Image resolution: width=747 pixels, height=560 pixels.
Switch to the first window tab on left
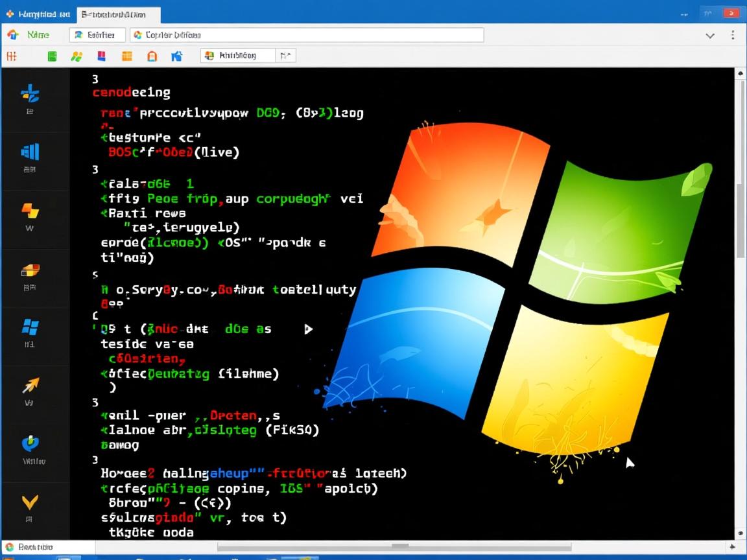click(38, 14)
